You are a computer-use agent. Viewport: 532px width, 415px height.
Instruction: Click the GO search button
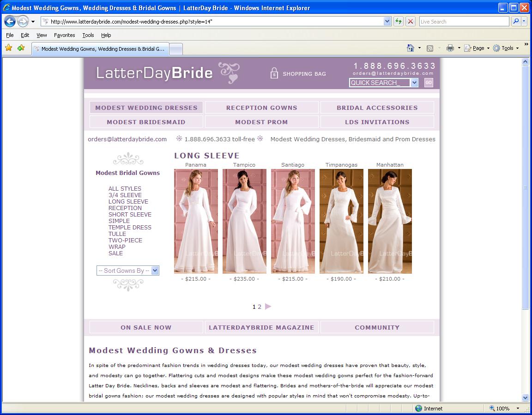(429, 83)
